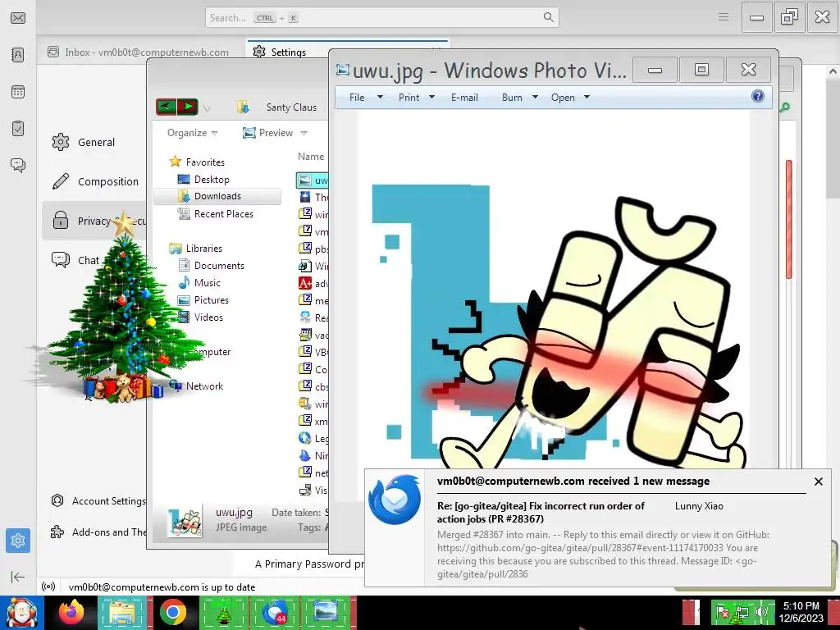The image size is (840, 630).
Task: Open the Chat sidebar icon in Thunderbird
Action: [x=18, y=165]
